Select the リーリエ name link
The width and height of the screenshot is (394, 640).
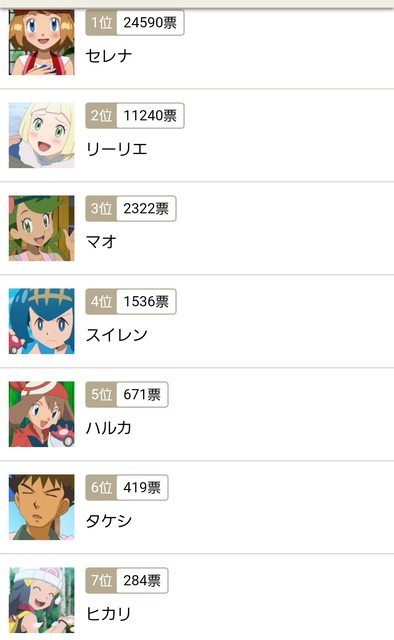(x=117, y=149)
